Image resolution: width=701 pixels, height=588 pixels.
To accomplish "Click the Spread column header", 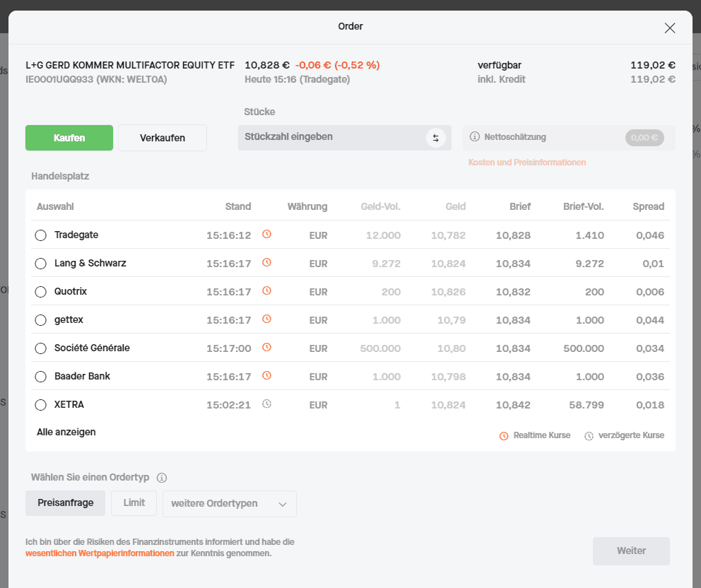I will coord(648,206).
